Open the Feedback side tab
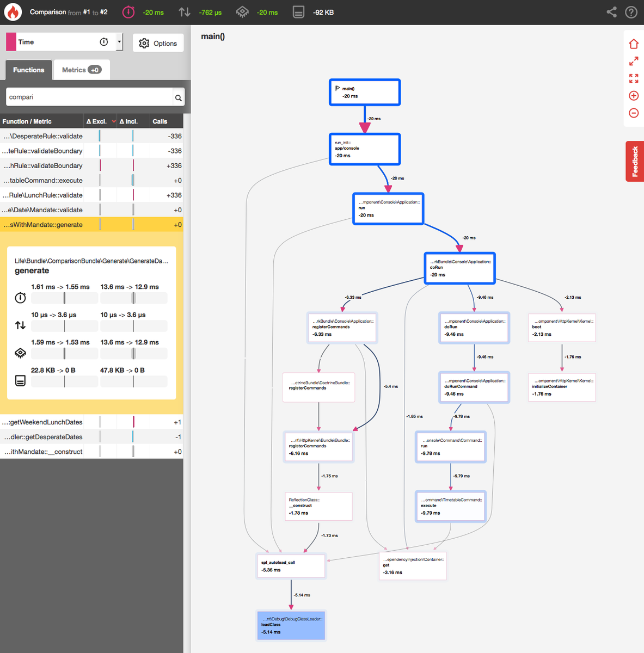 click(635, 161)
